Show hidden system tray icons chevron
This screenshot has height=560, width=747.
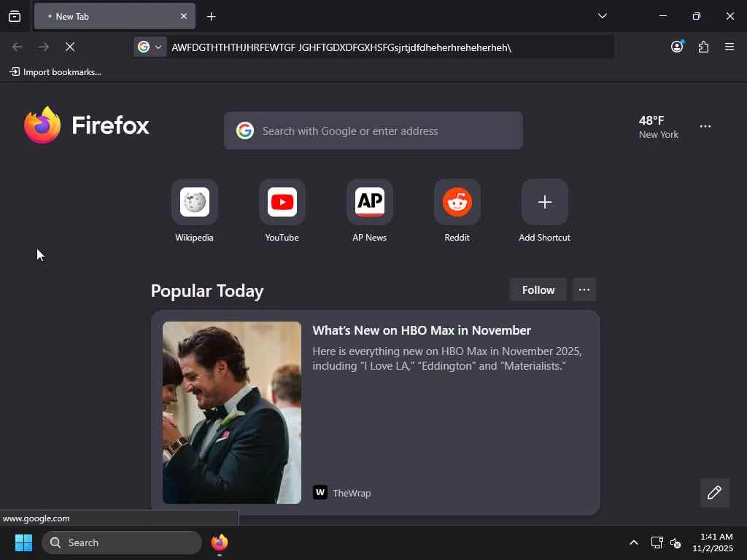[x=634, y=542]
